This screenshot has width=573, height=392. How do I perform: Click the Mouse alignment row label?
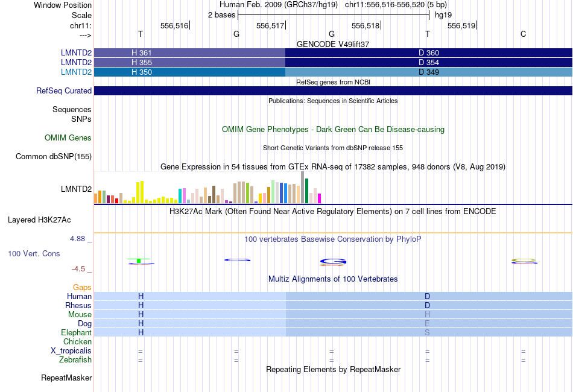pos(80,315)
